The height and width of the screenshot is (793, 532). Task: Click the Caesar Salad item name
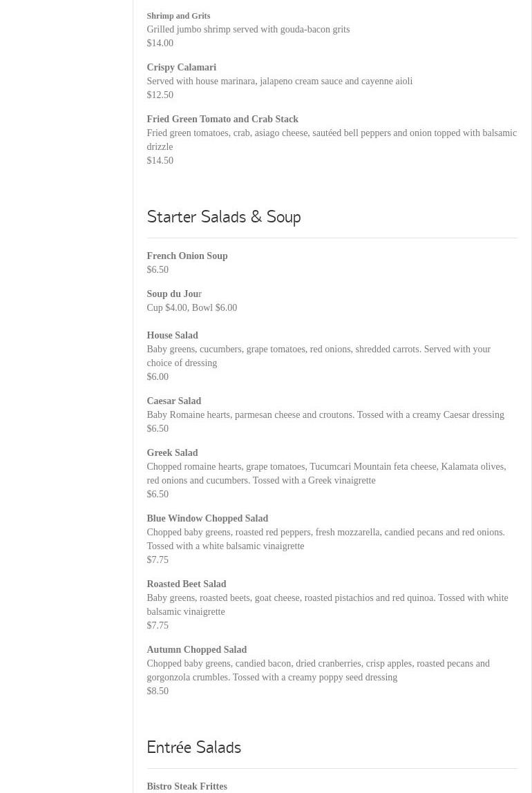173,401
